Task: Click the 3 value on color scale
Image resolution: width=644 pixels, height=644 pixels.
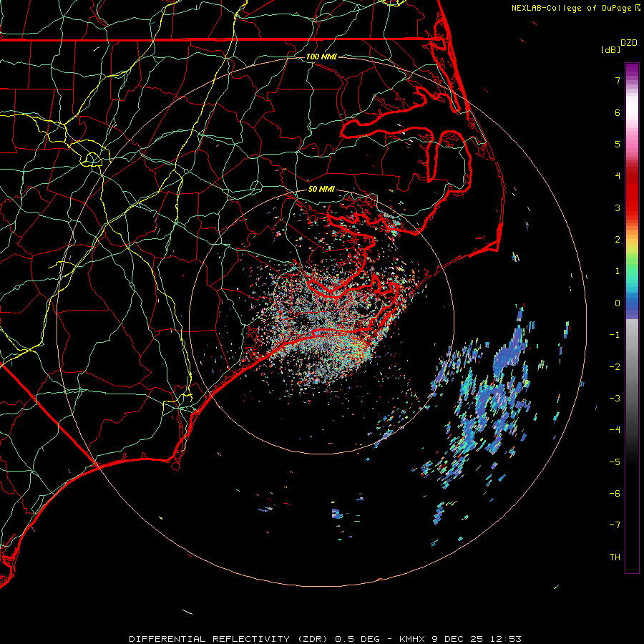Action: click(x=618, y=208)
